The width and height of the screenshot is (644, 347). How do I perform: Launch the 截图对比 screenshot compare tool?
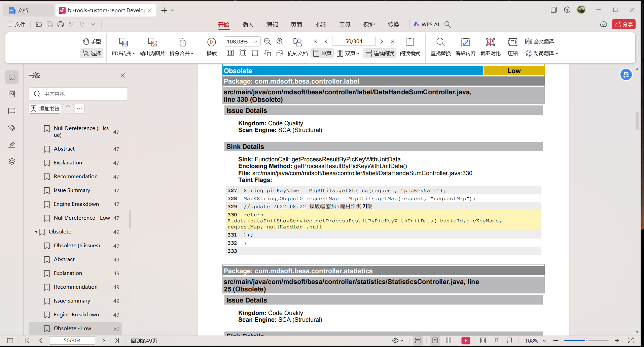pos(490,46)
